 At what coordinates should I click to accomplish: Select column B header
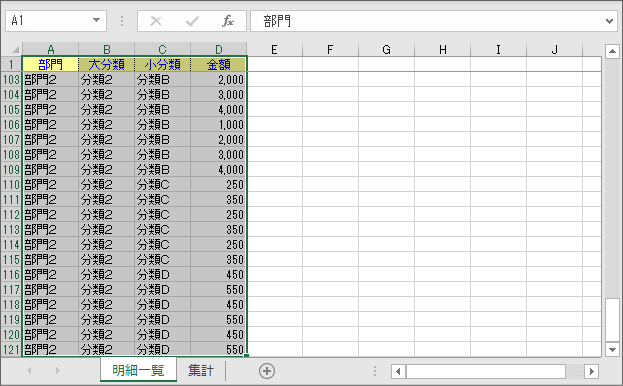pos(106,50)
